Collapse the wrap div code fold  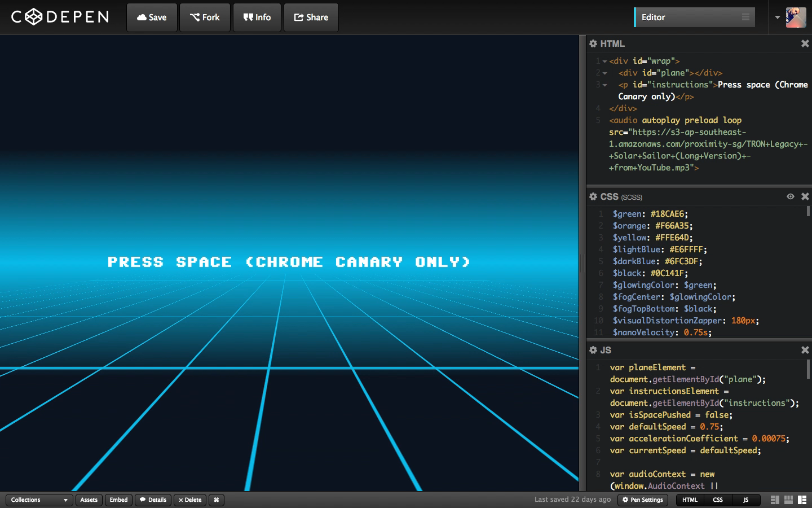604,61
